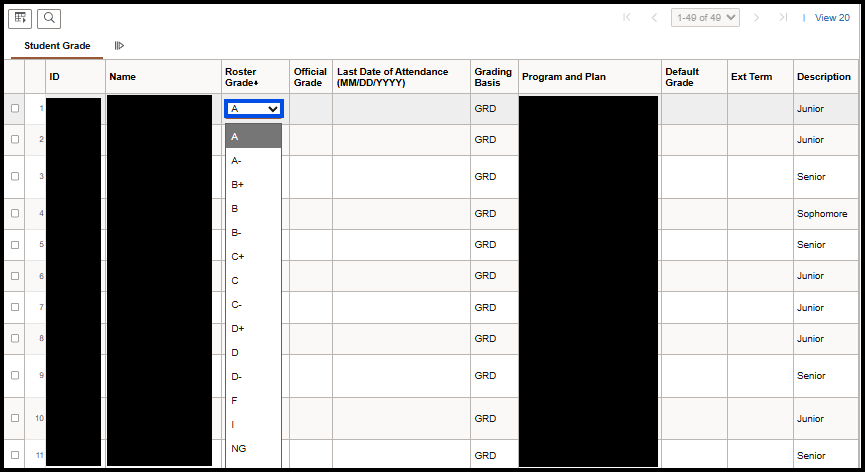This screenshot has width=865, height=472.
Task: Pick grade NG in the dropdown list
Action: click(239, 449)
